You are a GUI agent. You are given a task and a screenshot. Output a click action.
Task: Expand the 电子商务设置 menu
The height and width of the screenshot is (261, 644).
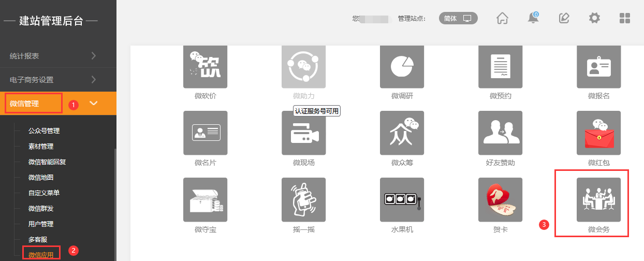pyautogui.click(x=58, y=80)
